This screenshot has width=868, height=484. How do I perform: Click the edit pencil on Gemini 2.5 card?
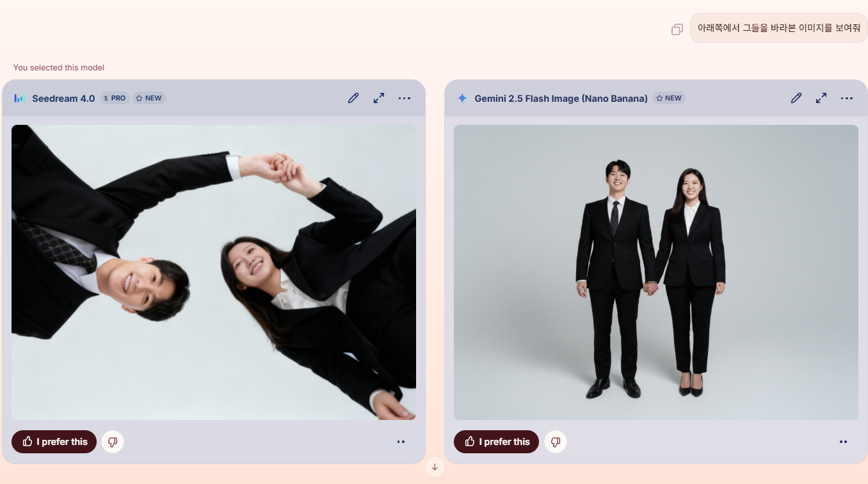pos(796,98)
